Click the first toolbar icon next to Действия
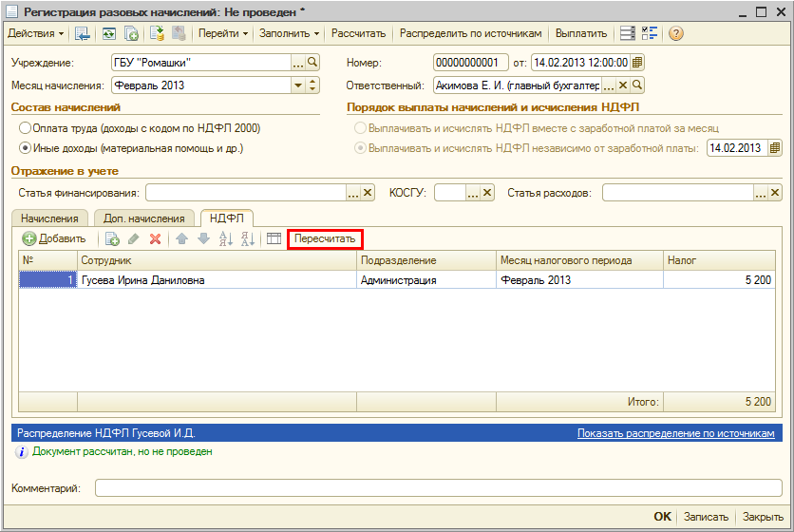The image size is (794, 532). (82, 34)
